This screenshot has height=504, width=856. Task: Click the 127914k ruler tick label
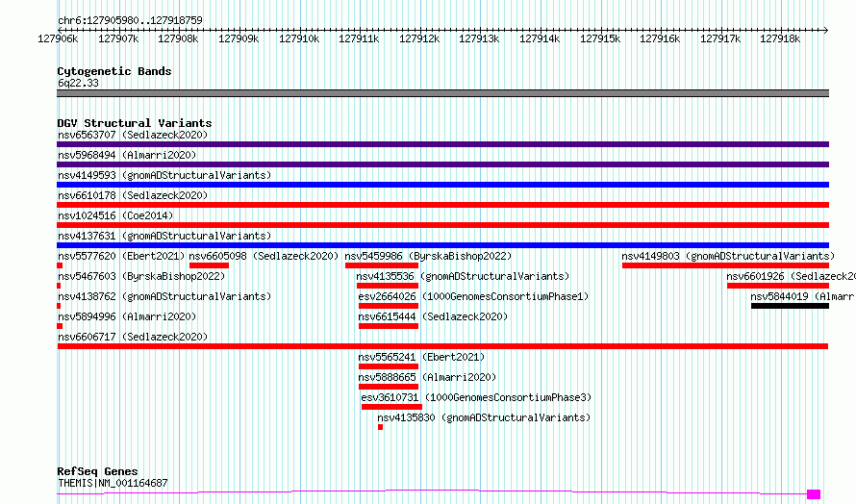tap(540, 38)
